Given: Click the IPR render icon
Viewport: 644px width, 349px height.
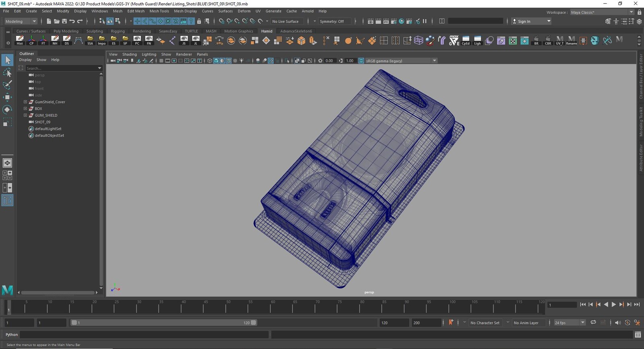Looking at the screenshot, I should [x=386, y=21].
